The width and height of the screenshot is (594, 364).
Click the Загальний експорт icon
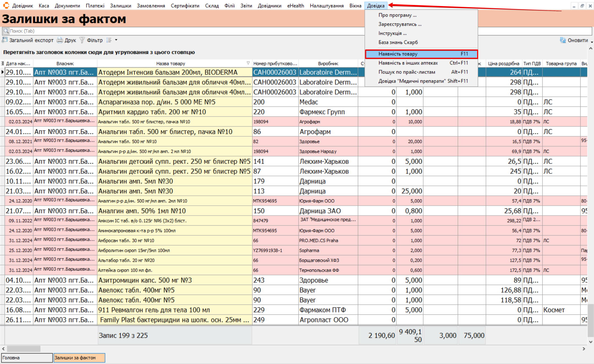pyautogui.click(x=5, y=40)
